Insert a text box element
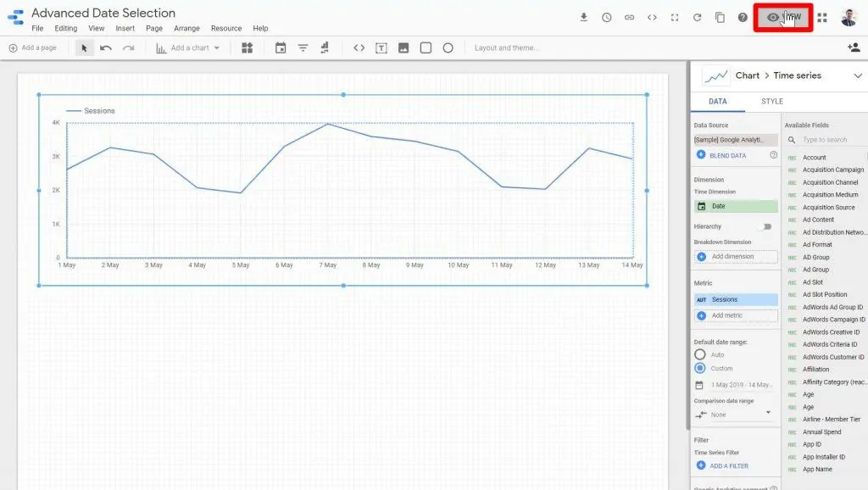Viewport: 868px width, 490px height. pyautogui.click(x=381, y=48)
